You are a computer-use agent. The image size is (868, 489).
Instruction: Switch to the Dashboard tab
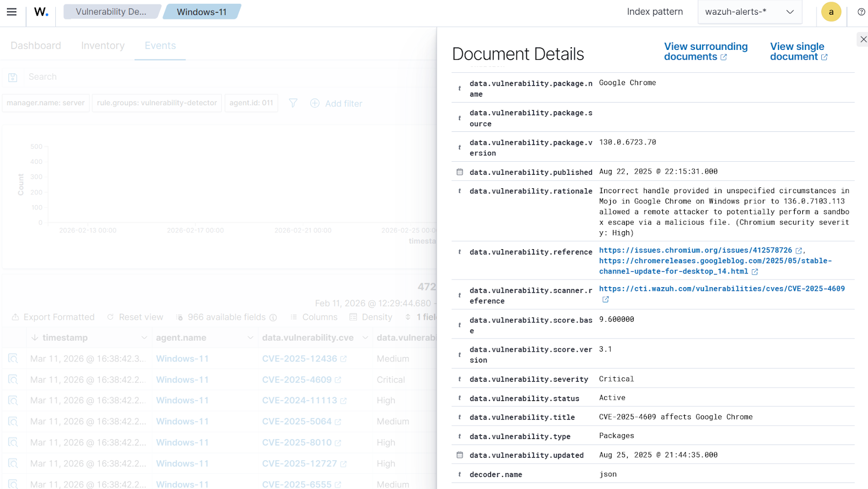click(36, 46)
